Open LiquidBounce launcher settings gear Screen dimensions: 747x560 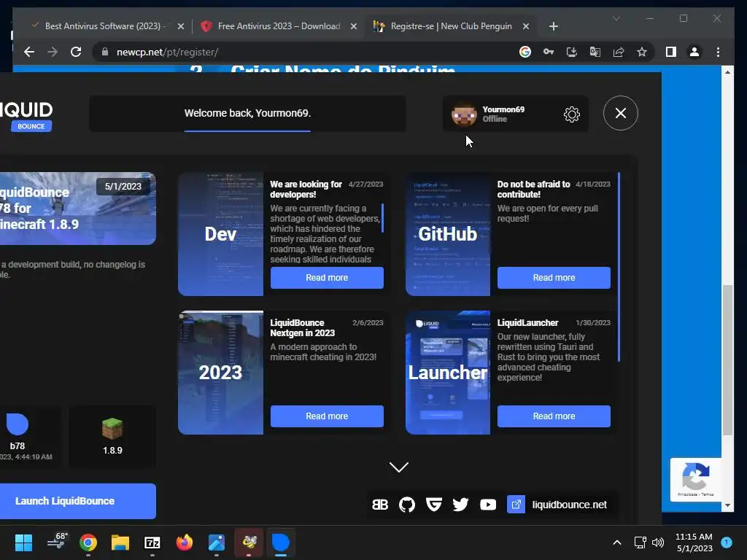(x=572, y=114)
